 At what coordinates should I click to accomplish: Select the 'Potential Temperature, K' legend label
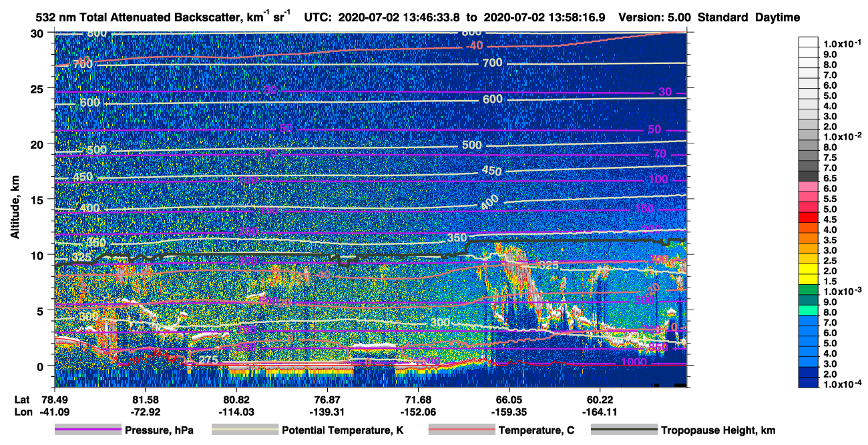[x=343, y=430]
